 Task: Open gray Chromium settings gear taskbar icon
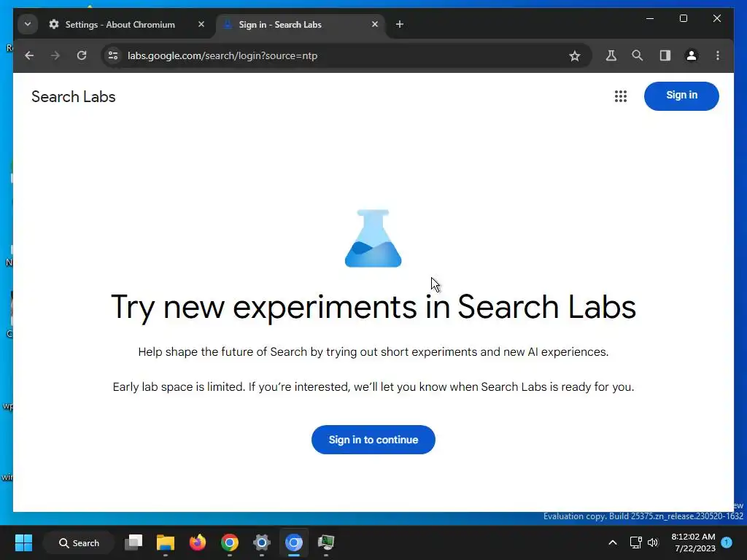pos(262,542)
